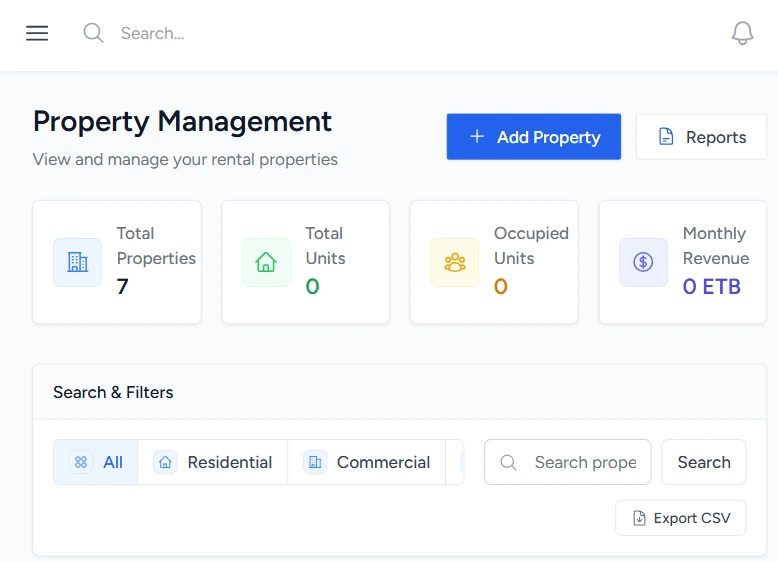Screen dimensions: 778x562
Task: Open notifications bell
Action: click(x=742, y=33)
